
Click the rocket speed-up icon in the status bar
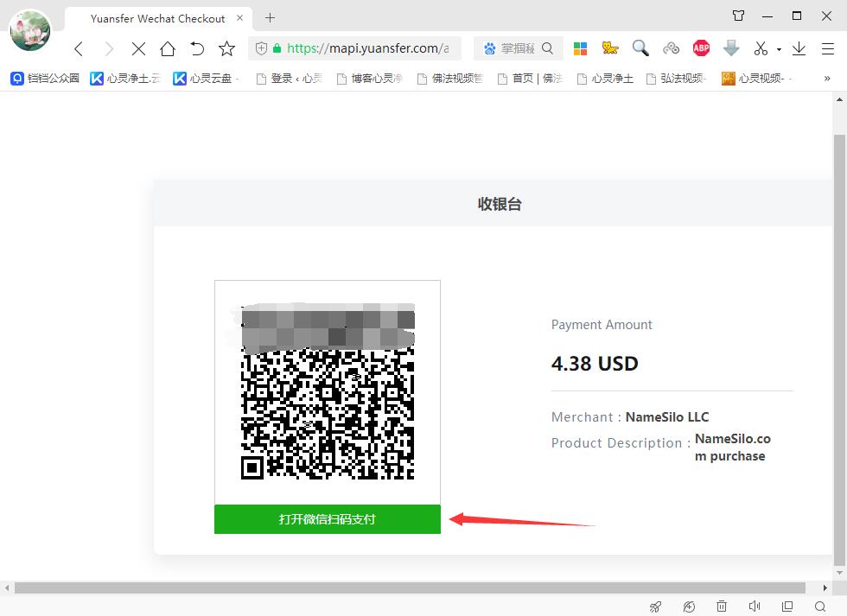[655, 606]
